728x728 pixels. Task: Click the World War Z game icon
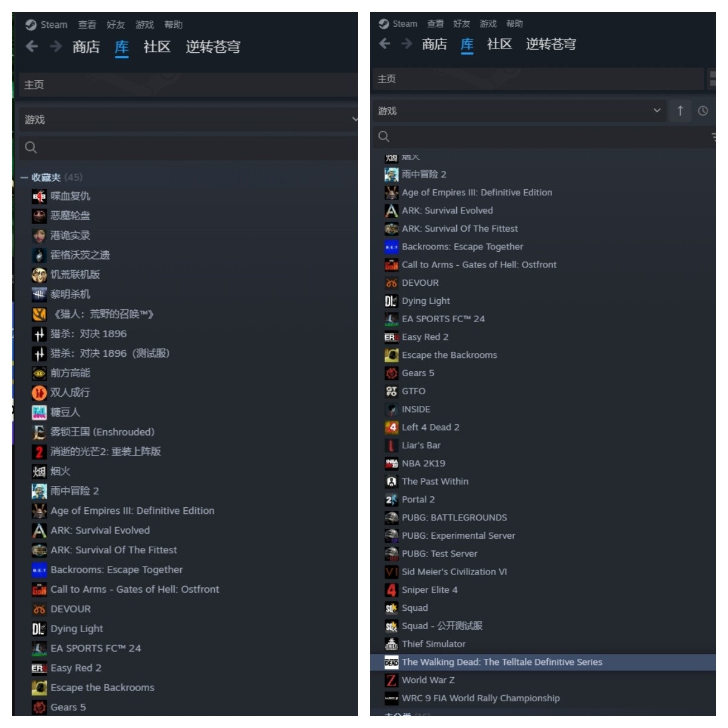click(x=391, y=680)
